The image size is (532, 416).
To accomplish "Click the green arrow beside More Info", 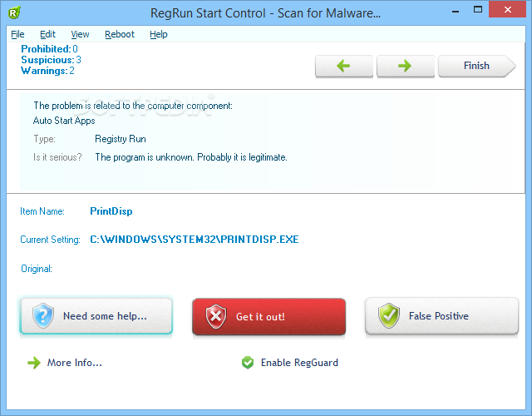I will point(34,363).
